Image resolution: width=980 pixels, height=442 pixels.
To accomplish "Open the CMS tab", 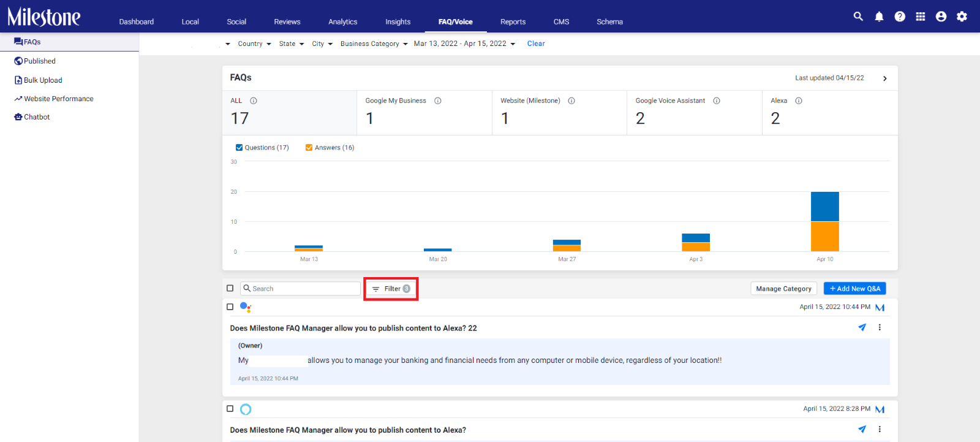I will point(562,21).
